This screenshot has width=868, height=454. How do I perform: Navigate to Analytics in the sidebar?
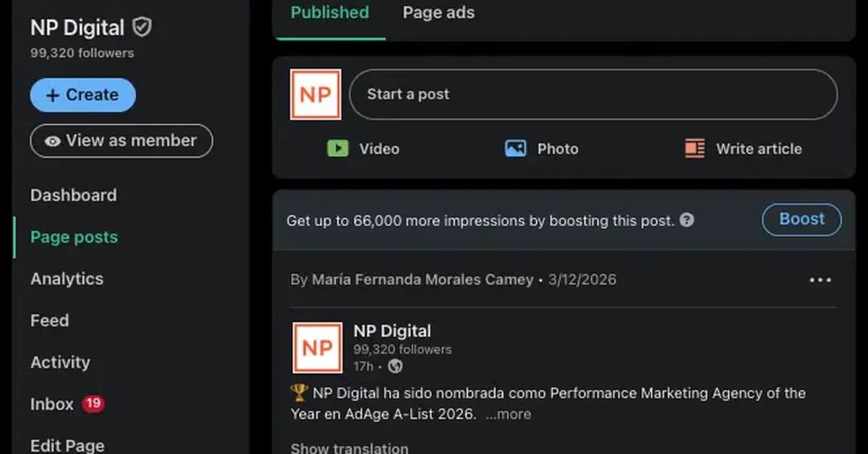point(66,278)
